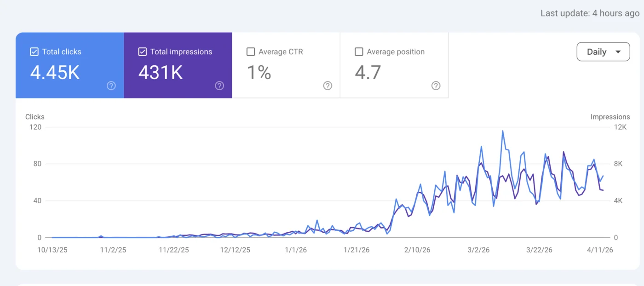Click the 4K impressions axis value
This screenshot has width=644, height=286.
click(619, 201)
